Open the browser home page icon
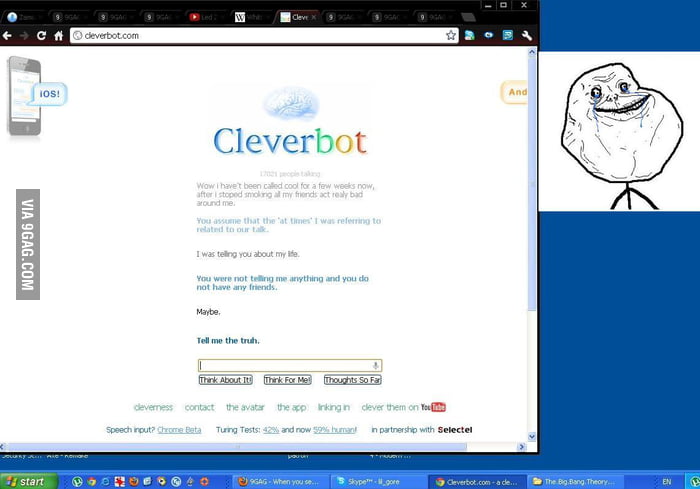The image size is (700, 489). pos(58,35)
